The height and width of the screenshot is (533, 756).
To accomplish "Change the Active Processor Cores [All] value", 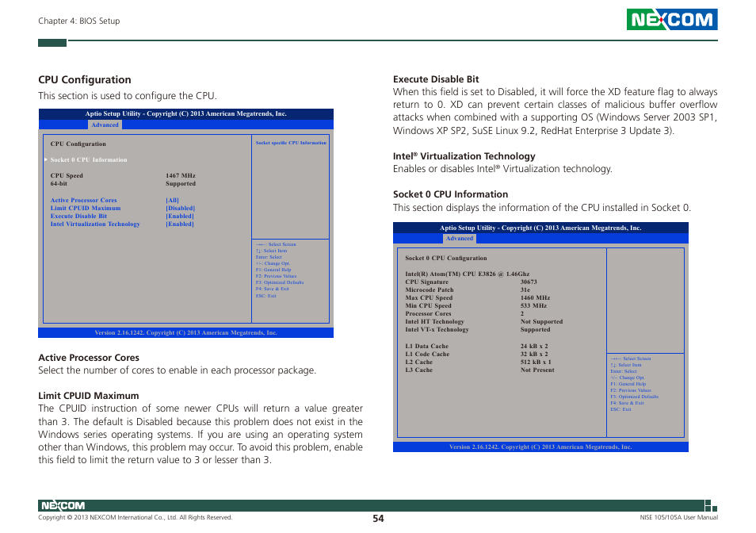I will [172, 200].
